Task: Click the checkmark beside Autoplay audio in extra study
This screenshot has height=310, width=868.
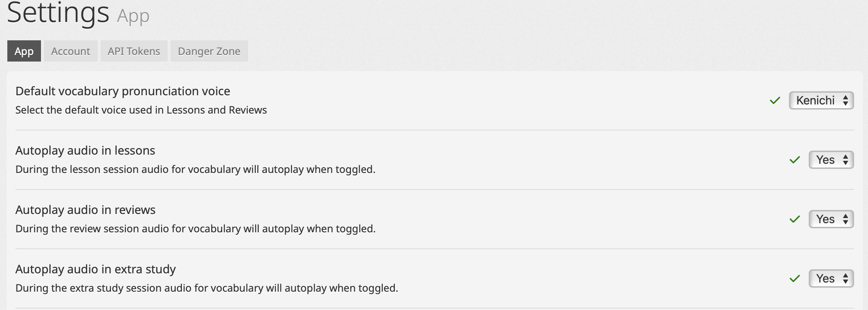Action: point(795,278)
